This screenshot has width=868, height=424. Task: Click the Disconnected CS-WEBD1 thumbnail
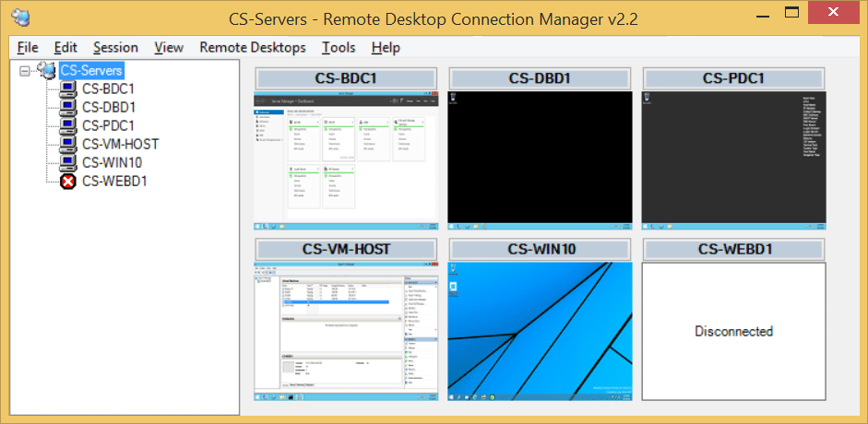pos(733,331)
